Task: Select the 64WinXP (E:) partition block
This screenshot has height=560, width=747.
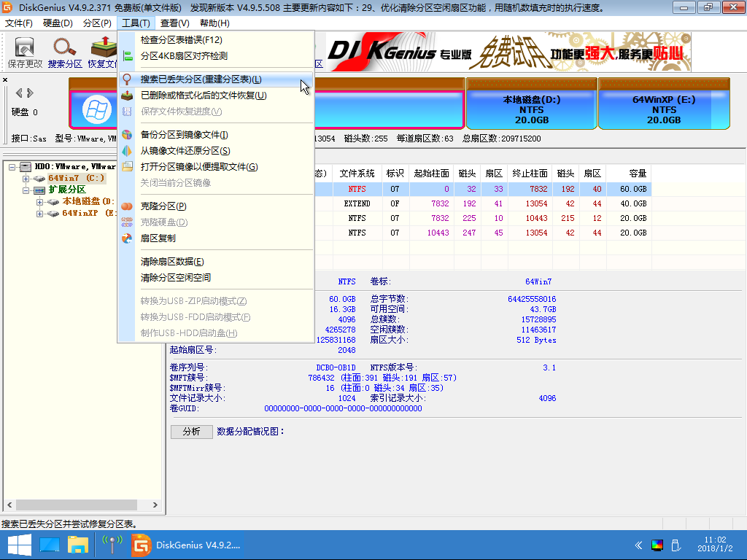Action: [x=663, y=109]
